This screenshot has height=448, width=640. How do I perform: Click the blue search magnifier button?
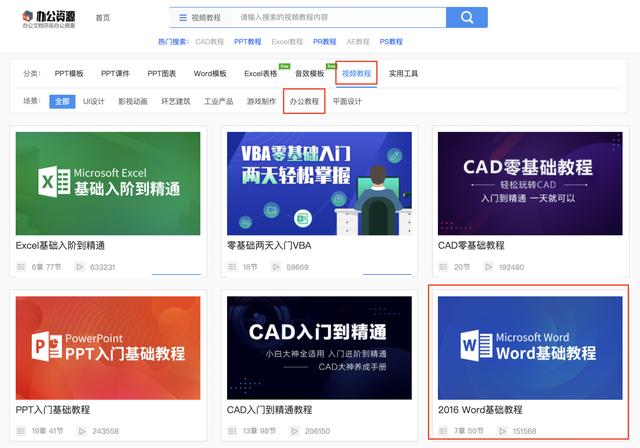coord(467,18)
